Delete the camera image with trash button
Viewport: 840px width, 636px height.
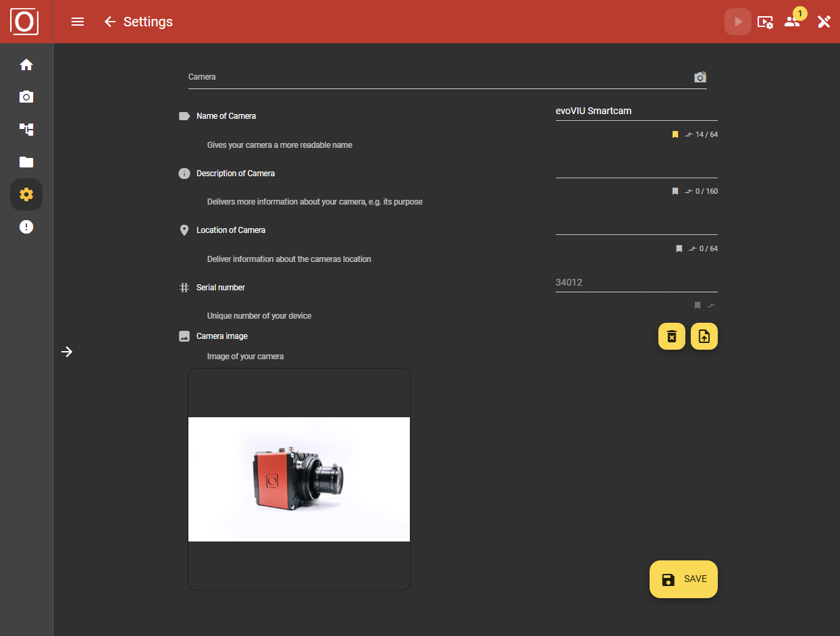672,336
